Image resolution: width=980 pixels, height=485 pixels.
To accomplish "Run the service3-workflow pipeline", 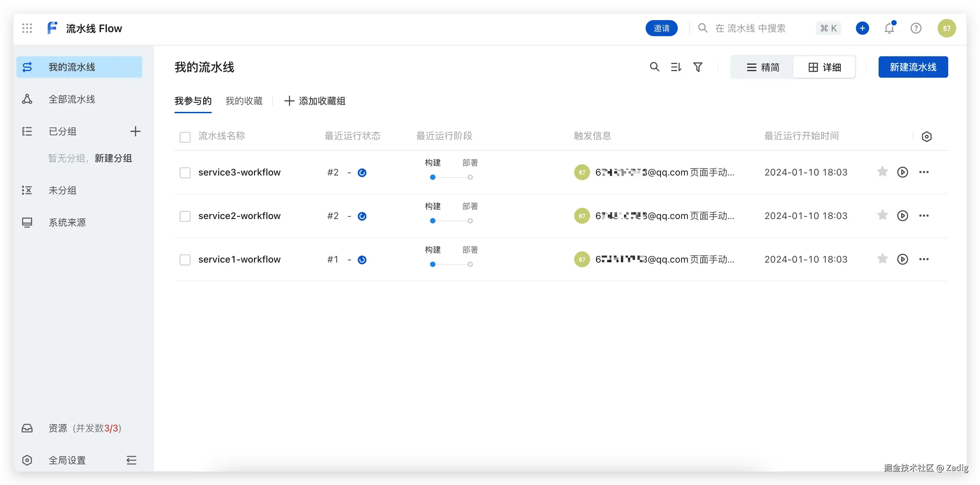I will tap(902, 172).
